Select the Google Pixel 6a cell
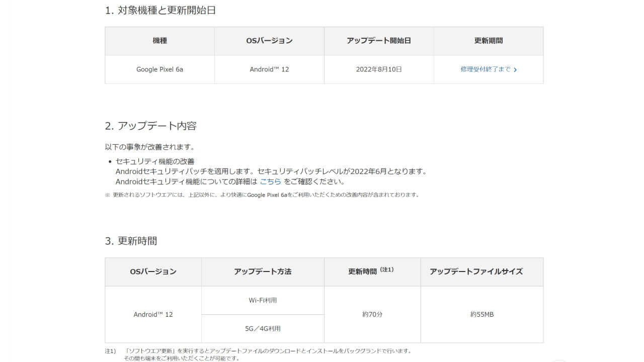This screenshot has height=362, width=644. click(159, 69)
